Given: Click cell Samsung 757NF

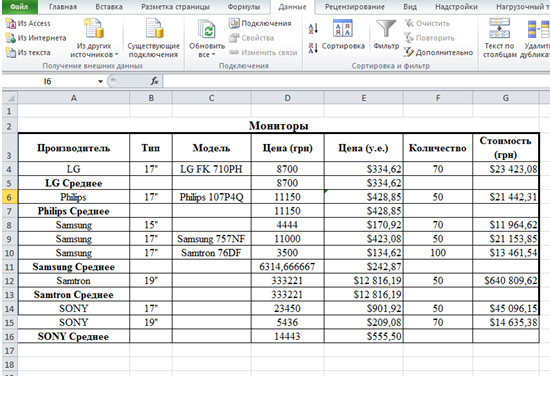Looking at the screenshot, I should [x=212, y=239].
